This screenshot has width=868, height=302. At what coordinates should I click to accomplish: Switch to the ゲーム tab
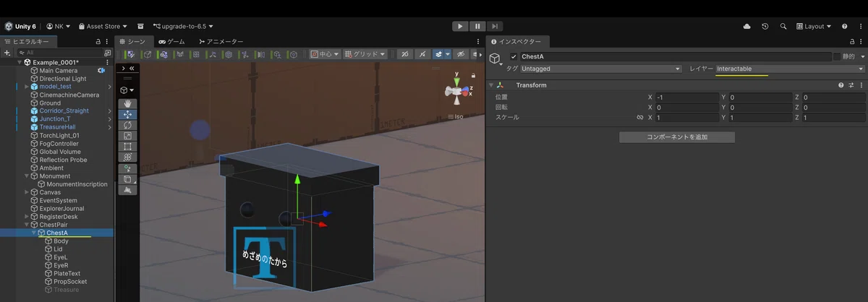coord(172,42)
